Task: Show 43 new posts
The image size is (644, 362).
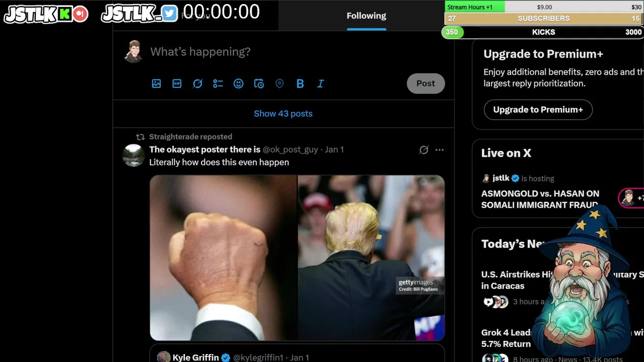Action: pos(283,114)
